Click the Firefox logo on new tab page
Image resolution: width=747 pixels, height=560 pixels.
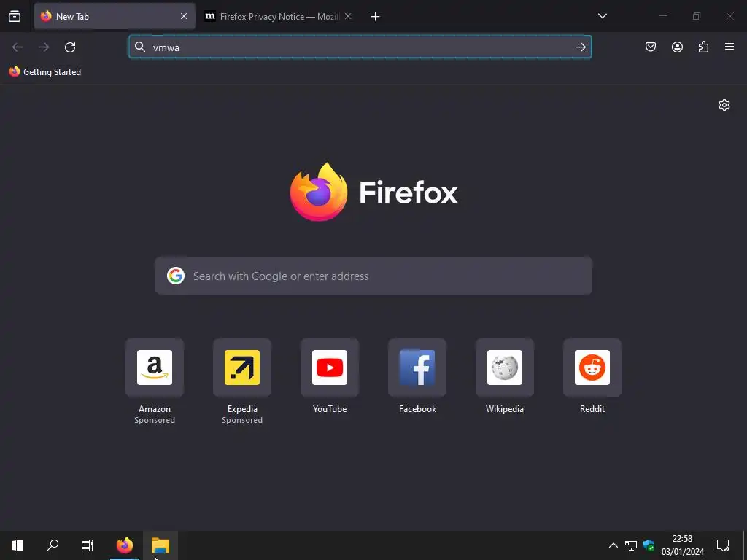tap(374, 192)
